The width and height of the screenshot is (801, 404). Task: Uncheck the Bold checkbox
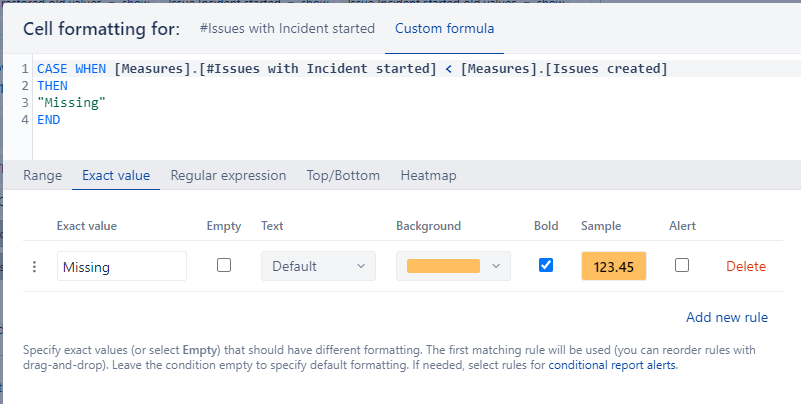click(x=546, y=265)
